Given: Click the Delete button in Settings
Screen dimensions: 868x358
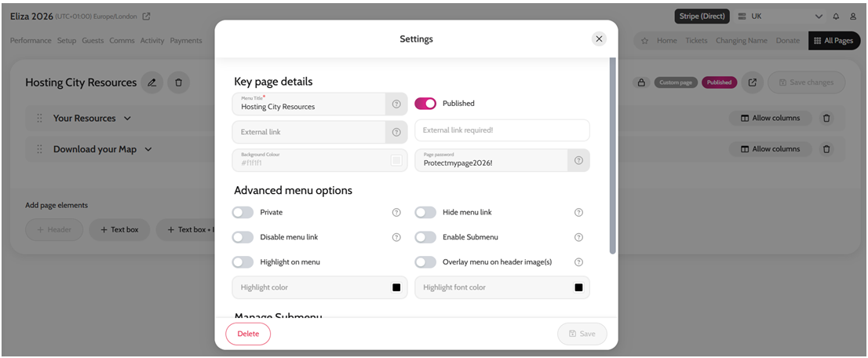Looking at the screenshot, I should pyautogui.click(x=248, y=334).
